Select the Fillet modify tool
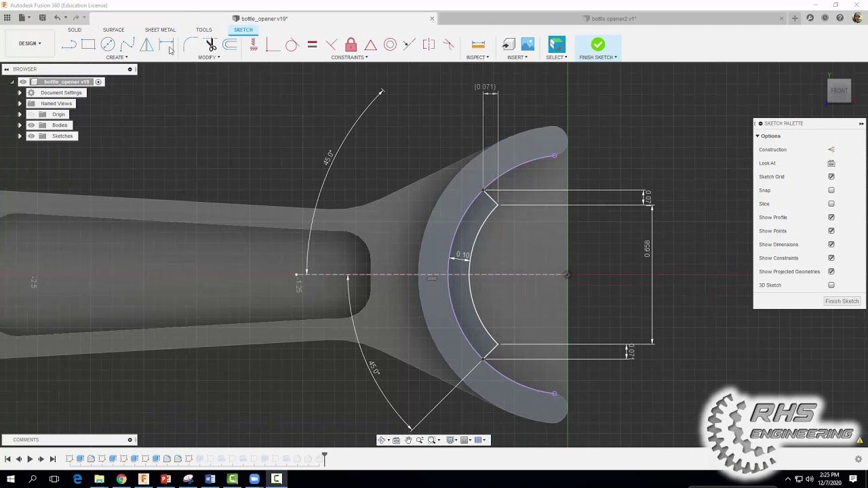The width and height of the screenshot is (868, 488). [191, 45]
